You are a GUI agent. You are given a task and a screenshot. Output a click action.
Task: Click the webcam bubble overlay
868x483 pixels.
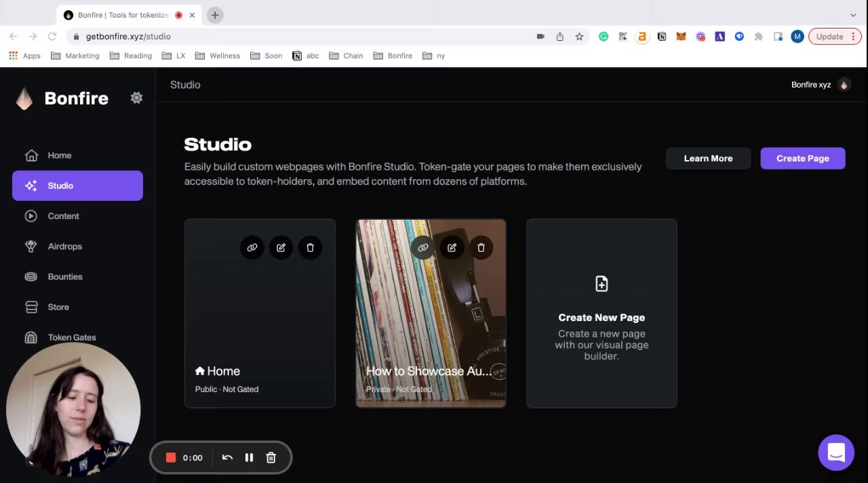(x=73, y=409)
